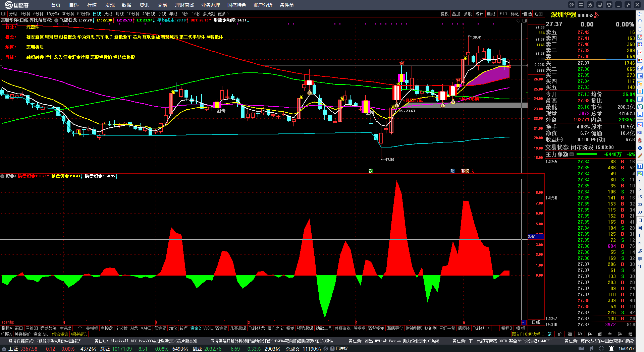Image resolution: width=644 pixels, height=352 pixels.
Task: Toggle the 侧边栏 sidebar collapse control
Action: coord(537,334)
